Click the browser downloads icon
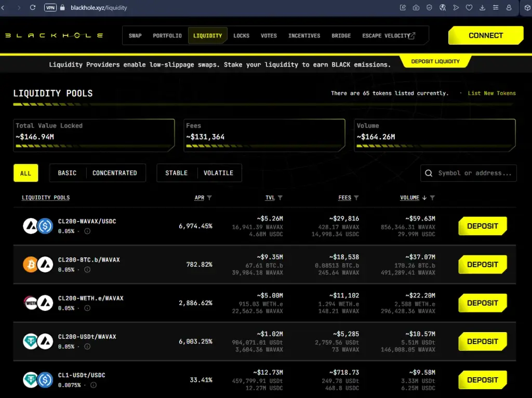This screenshot has height=398, width=532. [482, 7]
